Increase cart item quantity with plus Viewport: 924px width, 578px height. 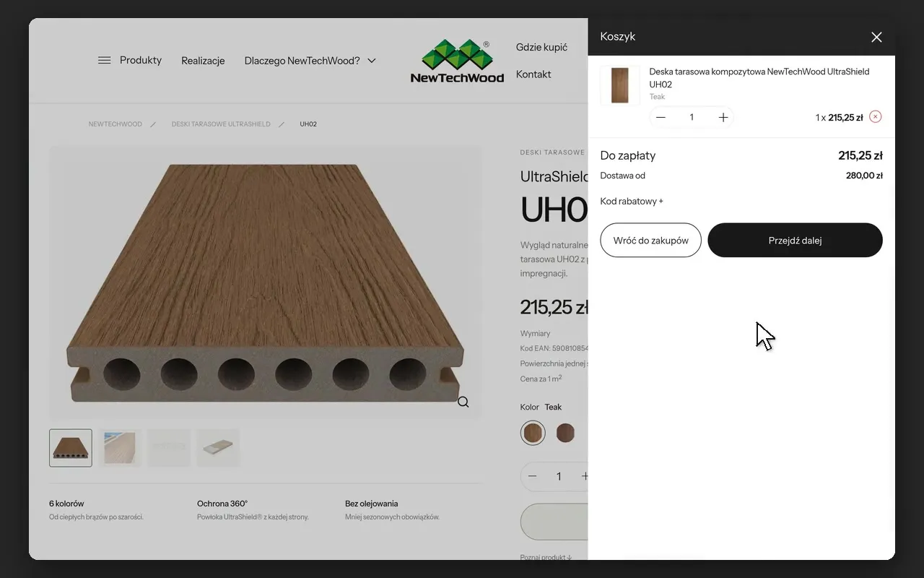click(x=723, y=117)
